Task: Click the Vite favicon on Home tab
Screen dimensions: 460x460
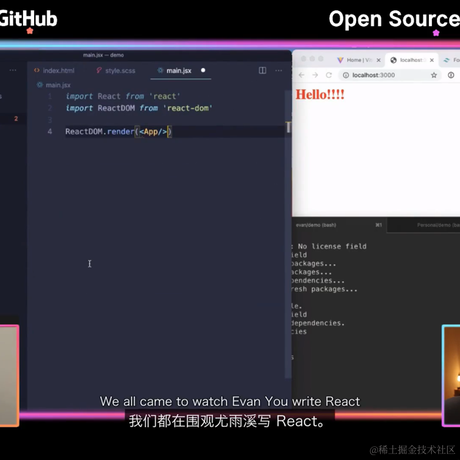Action: 340,60
